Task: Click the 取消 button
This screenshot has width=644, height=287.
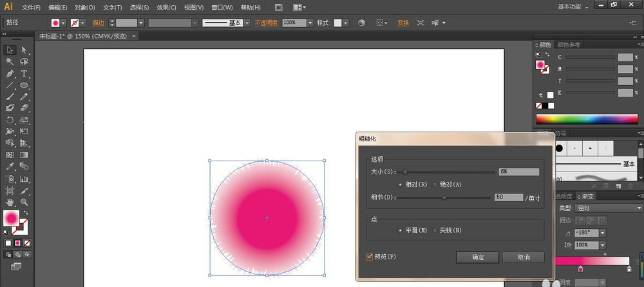Action: click(522, 257)
